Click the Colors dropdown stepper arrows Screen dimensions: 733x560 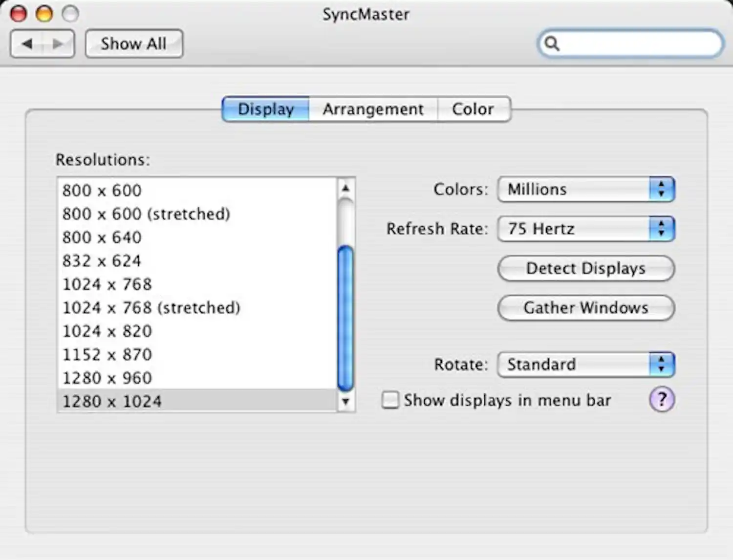tap(661, 190)
